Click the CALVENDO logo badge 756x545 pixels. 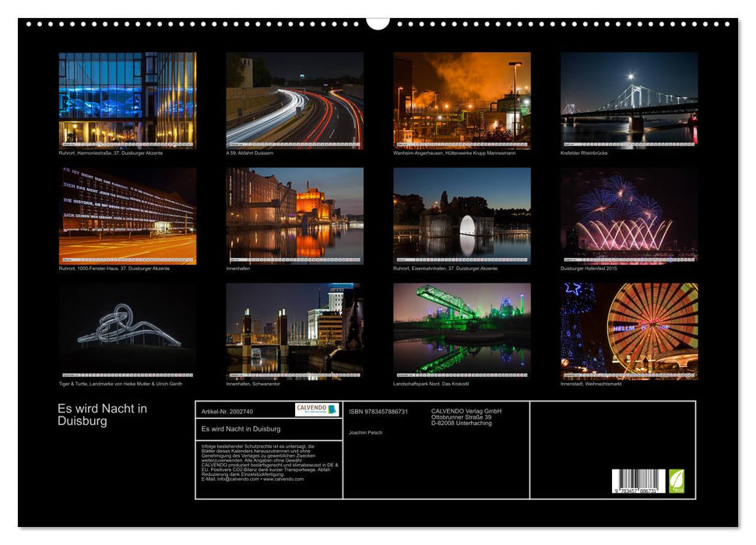coord(317,410)
